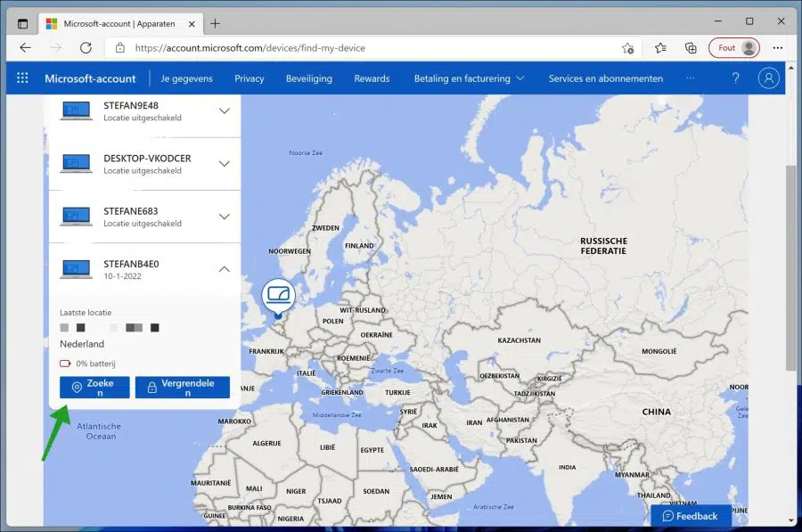Open the Favorites list icon
The height and width of the screenshot is (532, 802).
tap(660, 48)
